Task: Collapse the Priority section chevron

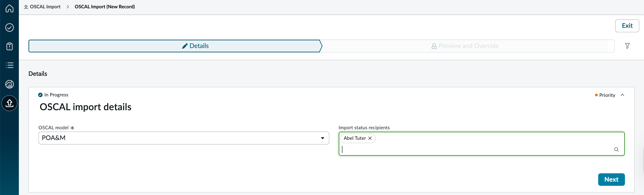Action: point(623,95)
